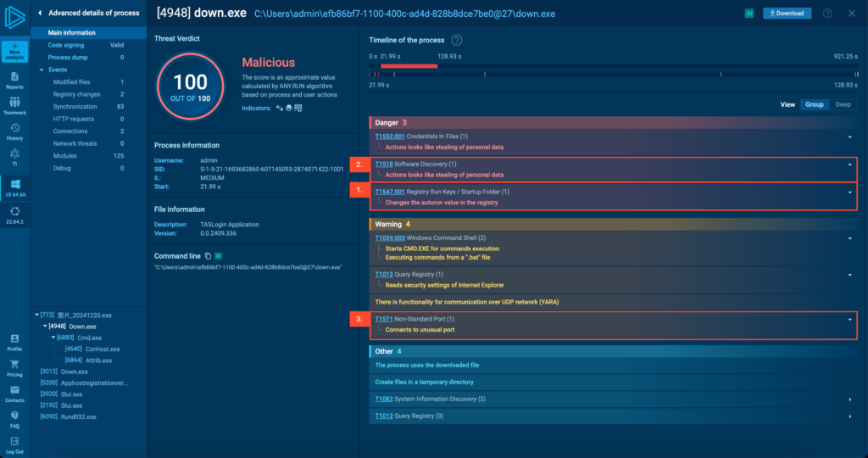Image resolution: width=868 pixels, height=458 pixels.
Task: Click the help icon beside Timeline of the process
Action: point(457,40)
